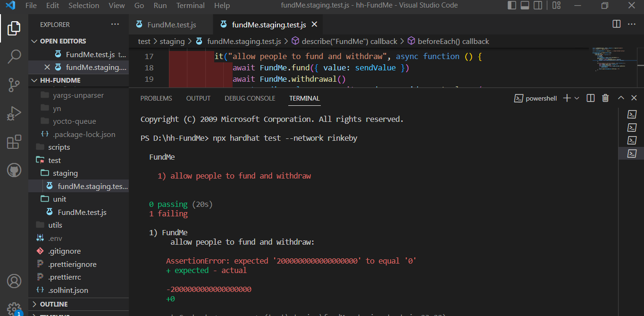The image size is (644, 316).
Task: Open the GitHub view in activity bar
Action: 14,170
